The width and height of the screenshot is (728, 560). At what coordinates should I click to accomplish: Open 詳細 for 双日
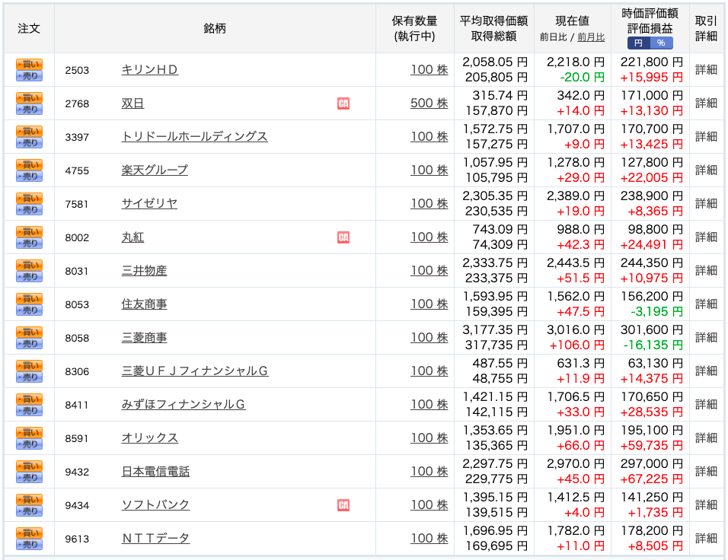[x=706, y=103]
